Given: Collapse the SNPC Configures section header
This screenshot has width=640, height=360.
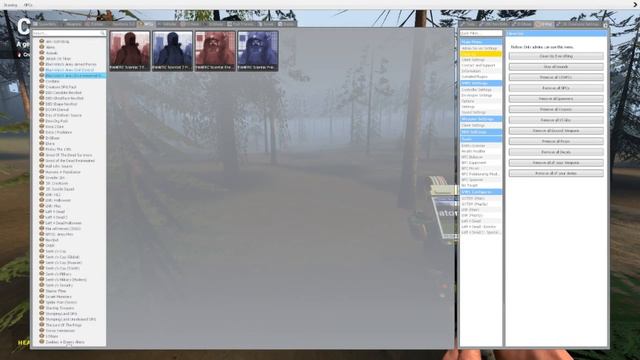Looking at the screenshot, I should pos(481,192).
